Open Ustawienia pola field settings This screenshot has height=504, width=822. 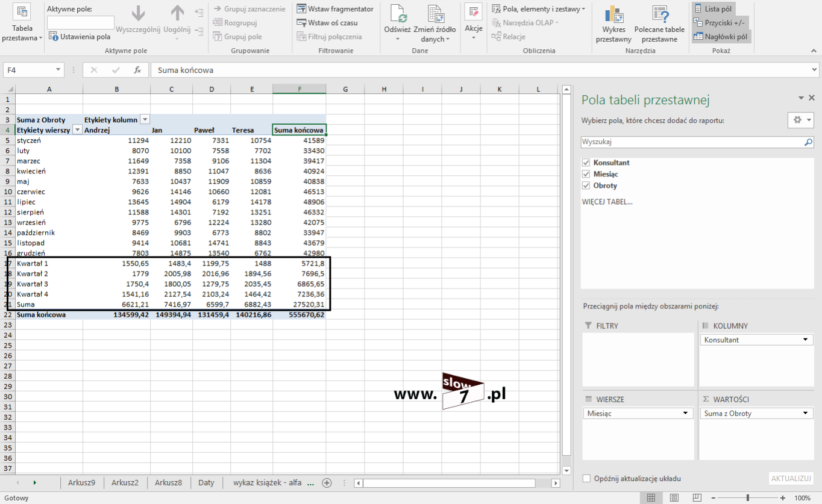pyautogui.click(x=80, y=37)
